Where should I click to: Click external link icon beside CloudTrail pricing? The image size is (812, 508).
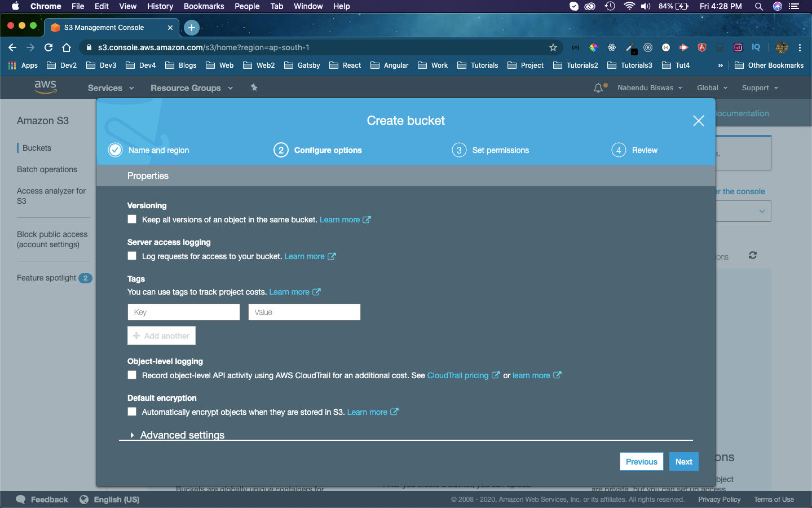tap(496, 375)
